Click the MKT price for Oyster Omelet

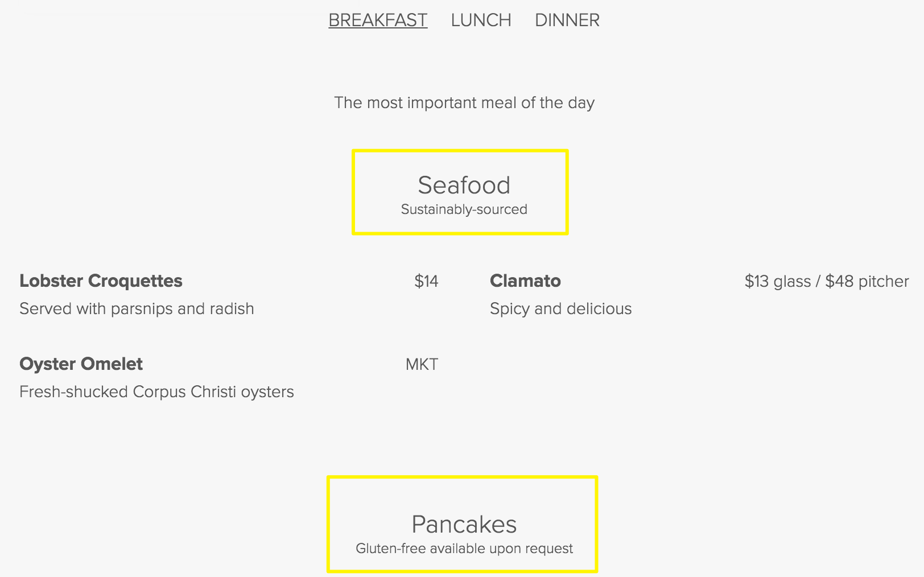click(x=422, y=364)
